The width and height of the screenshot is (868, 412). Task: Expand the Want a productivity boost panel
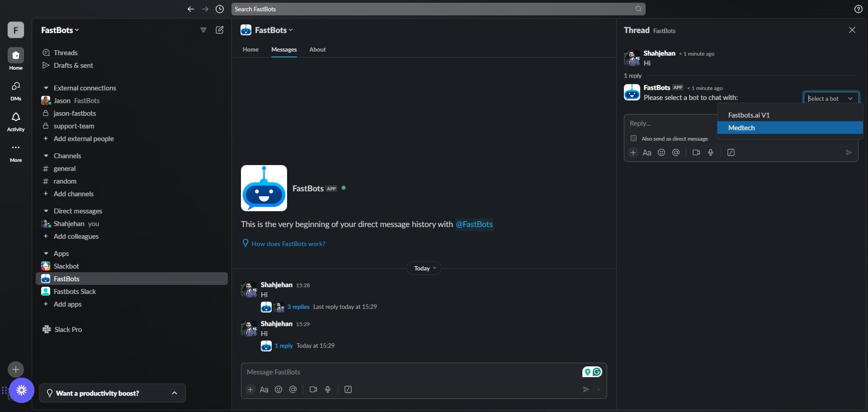(x=113, y=393)
